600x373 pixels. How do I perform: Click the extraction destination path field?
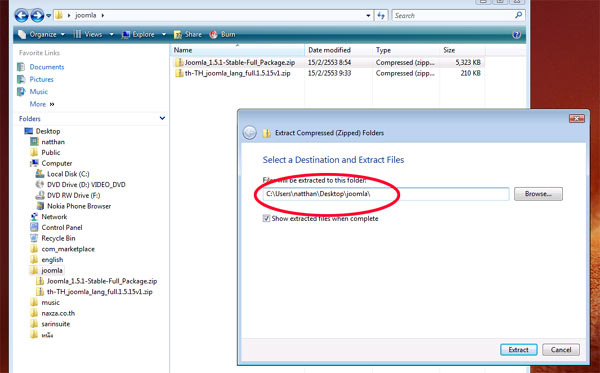pos(386,194)
